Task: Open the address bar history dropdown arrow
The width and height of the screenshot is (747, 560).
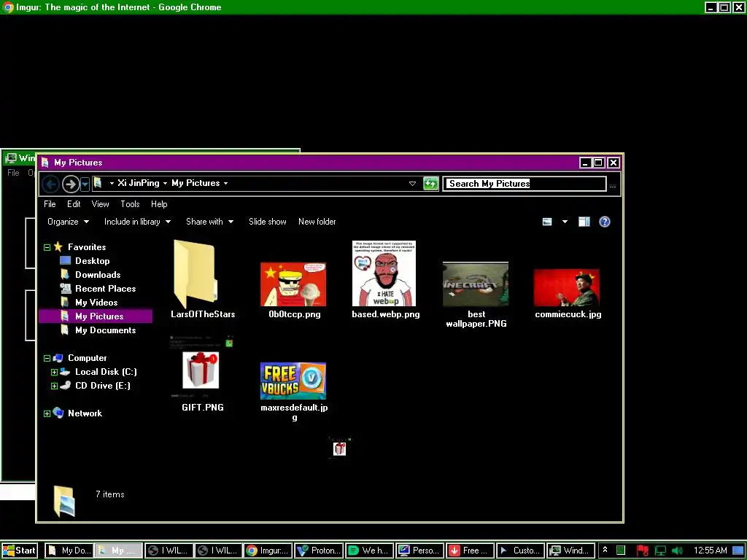Action: (x=413, y=184)
